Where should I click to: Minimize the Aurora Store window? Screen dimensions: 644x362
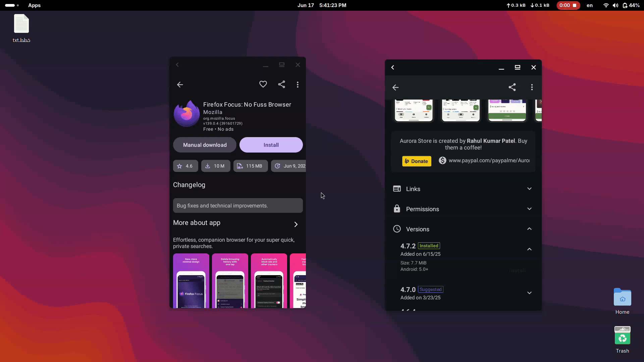pos(501,67)
